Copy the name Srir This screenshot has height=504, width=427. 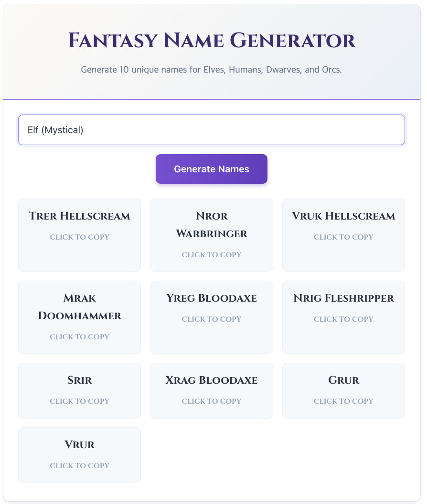(79, 390)
